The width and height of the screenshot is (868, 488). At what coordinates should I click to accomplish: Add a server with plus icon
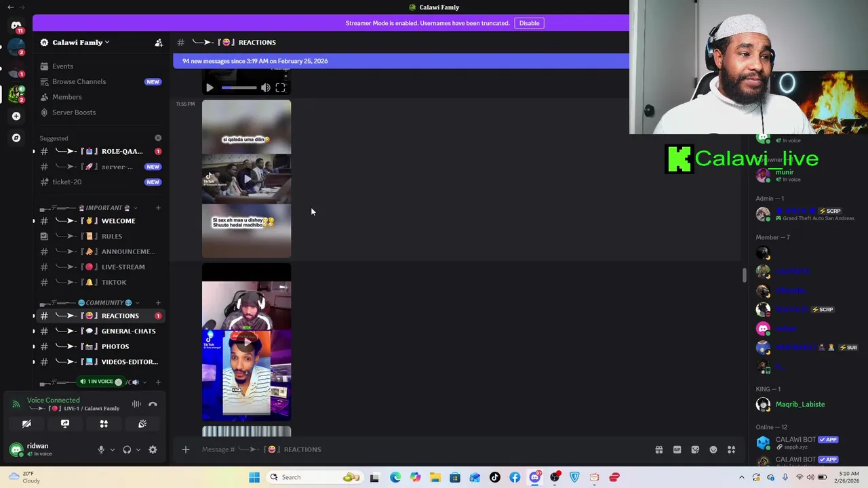pos(16,116)
